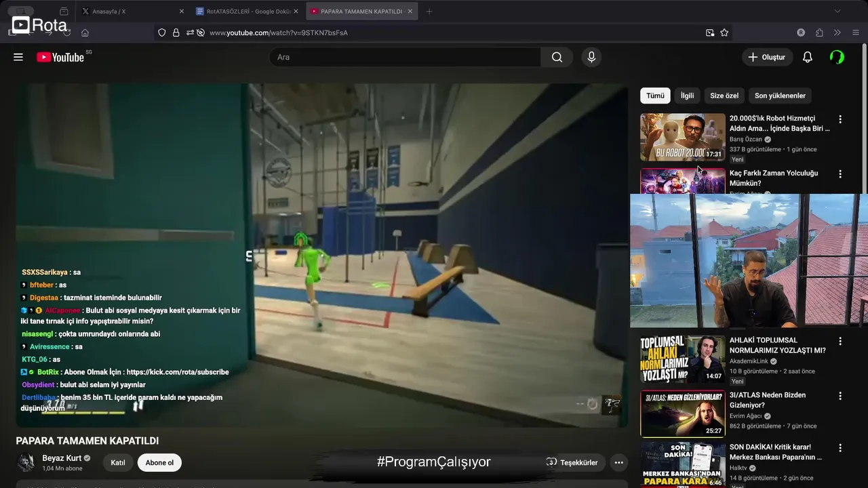Click the address bar URL
Viewport: 868px width, 488px height.
click(279, 33)
